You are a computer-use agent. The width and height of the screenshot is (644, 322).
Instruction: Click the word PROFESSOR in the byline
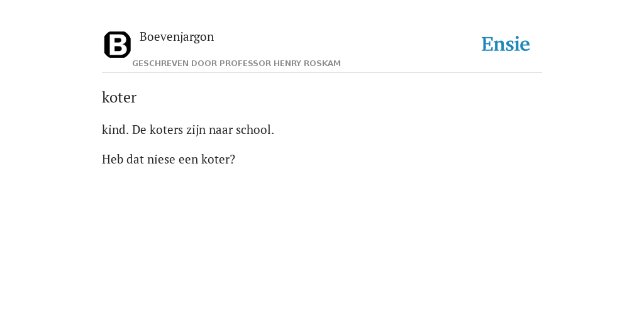click(x=245, y=64)
